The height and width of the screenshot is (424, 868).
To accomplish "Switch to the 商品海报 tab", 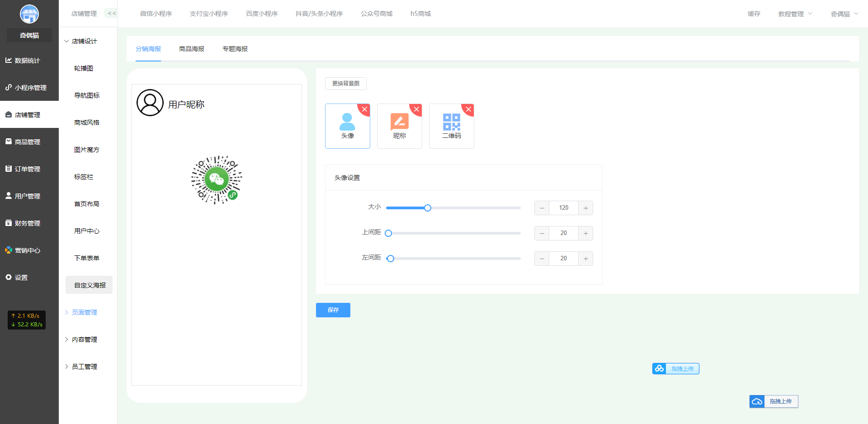I will click(192, 49).
